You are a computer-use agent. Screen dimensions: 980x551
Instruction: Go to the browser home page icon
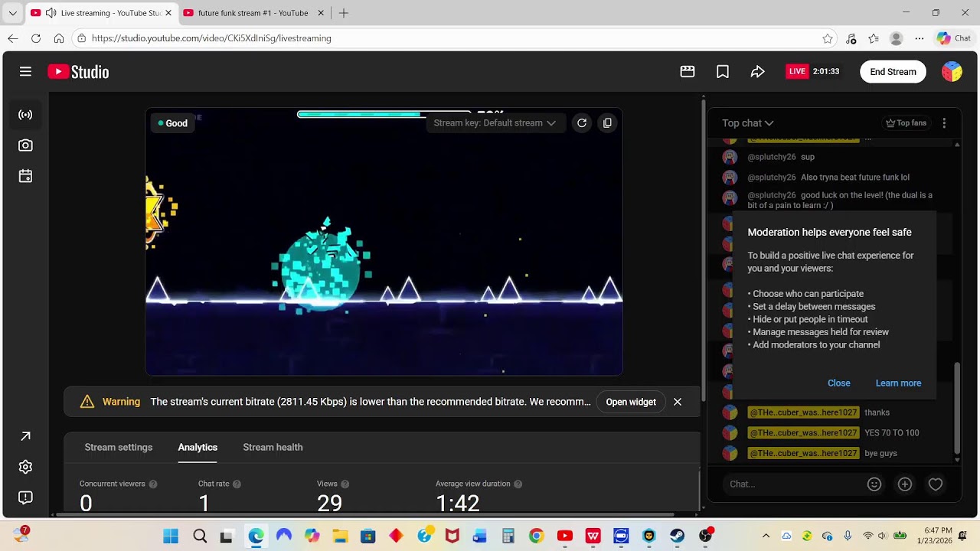pyautogui.click(x=59, y=38)
